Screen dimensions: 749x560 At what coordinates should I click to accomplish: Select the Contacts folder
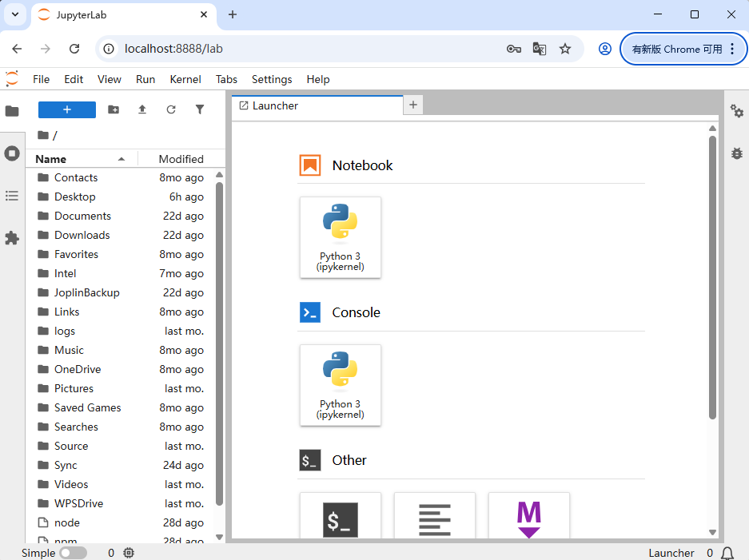click(x=121, y=177)
